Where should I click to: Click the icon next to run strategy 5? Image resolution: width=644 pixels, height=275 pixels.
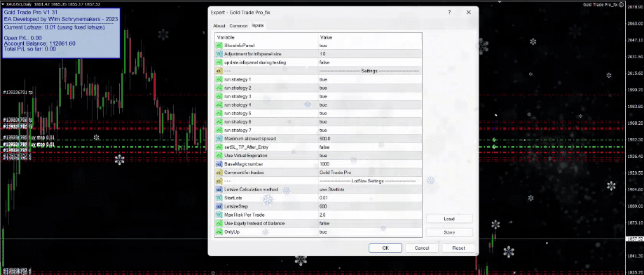tap(219, 113)
